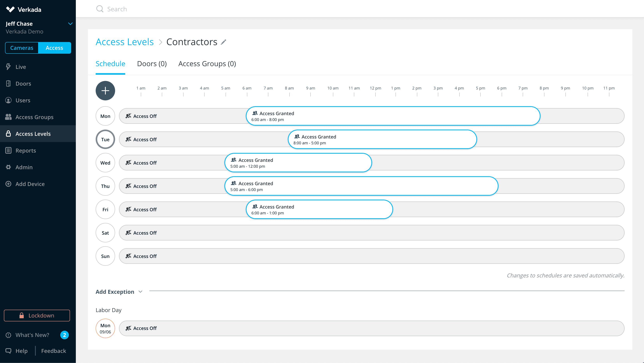The width and height of the screenshot is (644, 363).
Task: Switch to the Cameras view toggle
Action: tap(22, 47)
